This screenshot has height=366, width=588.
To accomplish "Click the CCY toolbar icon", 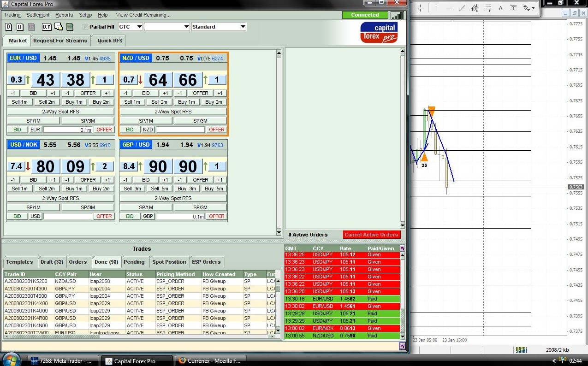I will pyautogui.click(x=47, y=27).
